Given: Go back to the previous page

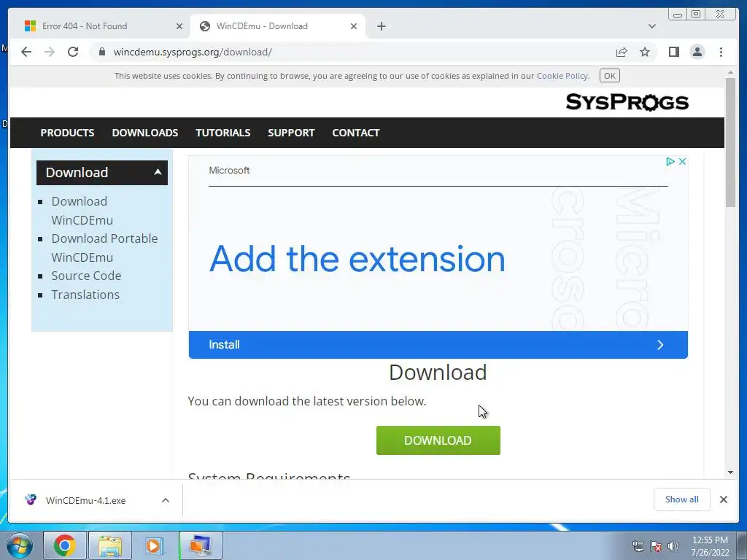Looking at the screenshot, I should [x=26, y=52].
